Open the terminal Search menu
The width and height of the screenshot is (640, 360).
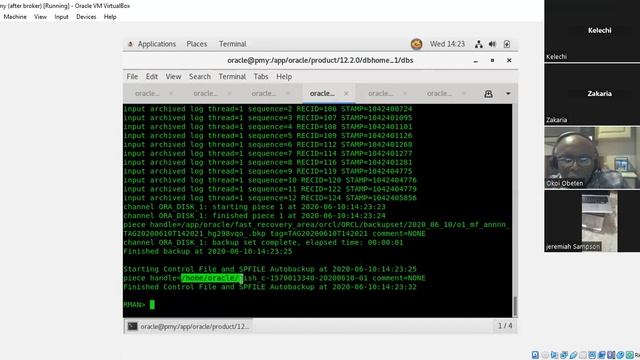(x=200, y=76)
